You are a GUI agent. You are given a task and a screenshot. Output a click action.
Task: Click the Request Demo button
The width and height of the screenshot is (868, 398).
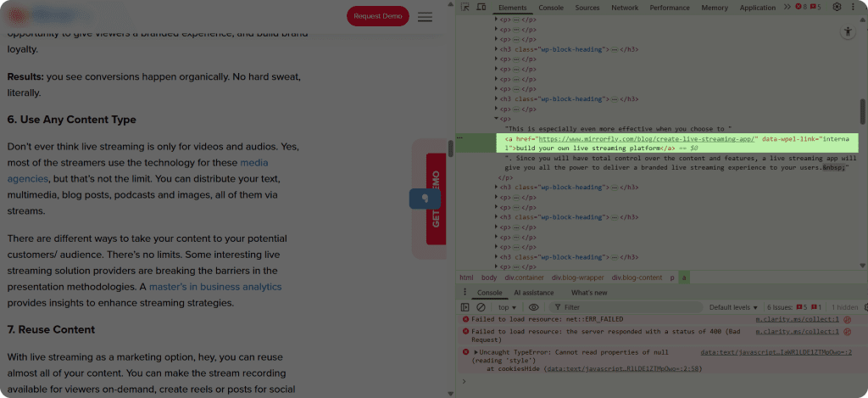(x=378, y=16)
